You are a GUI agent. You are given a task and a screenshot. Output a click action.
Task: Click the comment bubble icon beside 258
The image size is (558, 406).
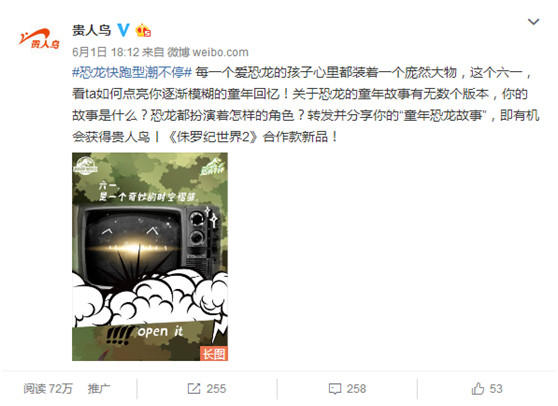tap(335, 389)
